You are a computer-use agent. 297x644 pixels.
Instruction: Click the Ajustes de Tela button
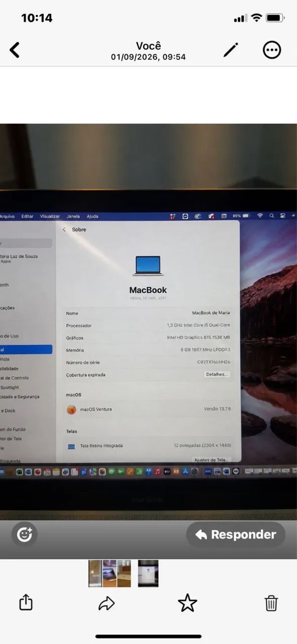coord(211,460)
